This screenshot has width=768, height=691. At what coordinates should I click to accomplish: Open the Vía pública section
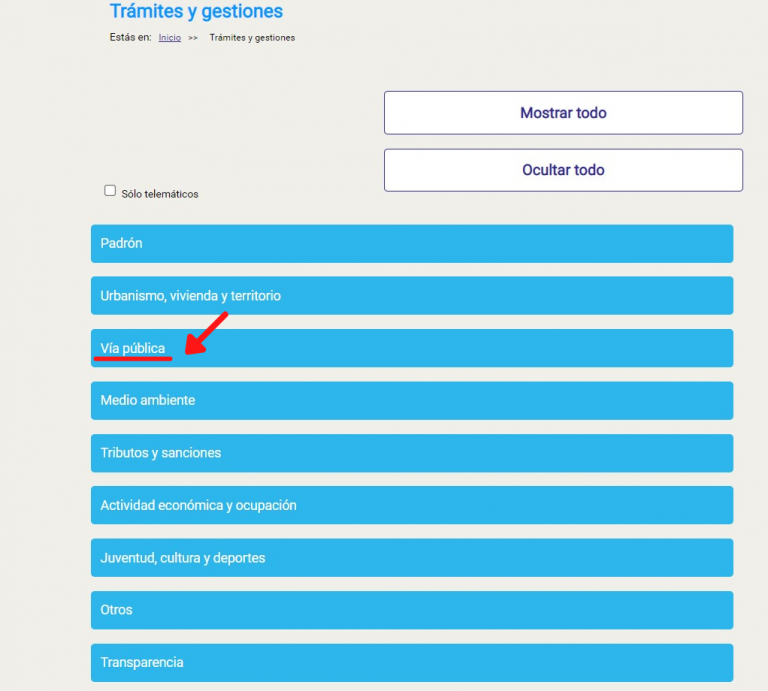pyautogui.click(x=411, y=348)
